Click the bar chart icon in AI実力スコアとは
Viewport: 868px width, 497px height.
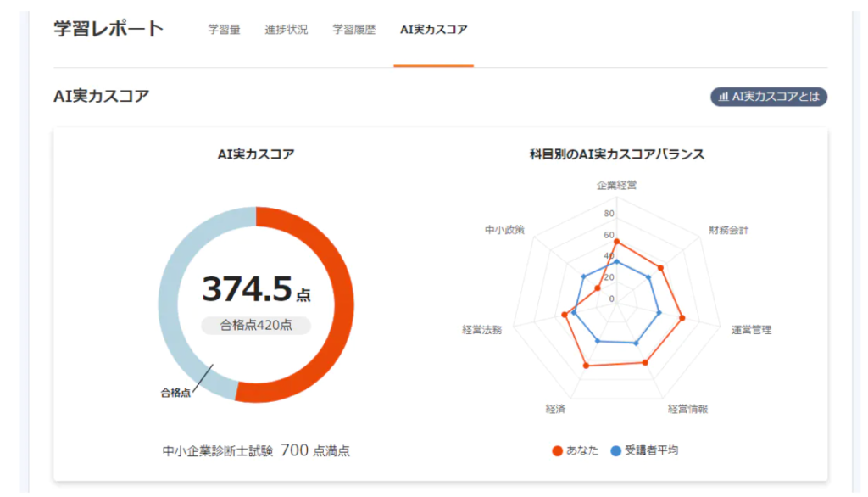tap(723, 97)
